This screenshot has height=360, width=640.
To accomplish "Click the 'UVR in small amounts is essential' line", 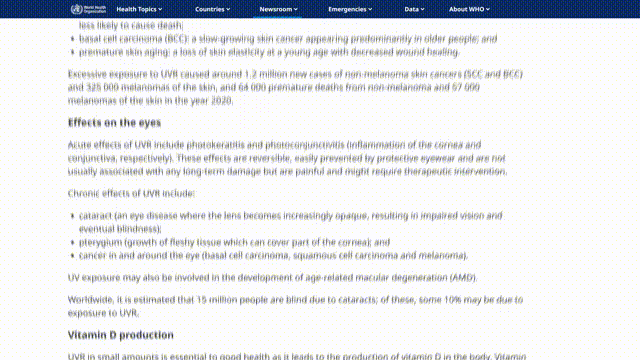I will pos(297,356).
